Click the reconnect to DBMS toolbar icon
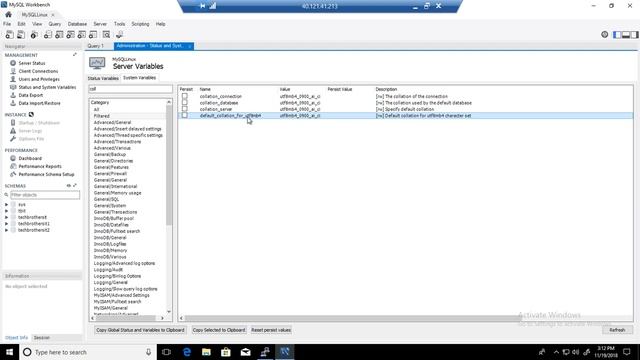The width and height of the screenshot is (640, 360). coord(120,35)
